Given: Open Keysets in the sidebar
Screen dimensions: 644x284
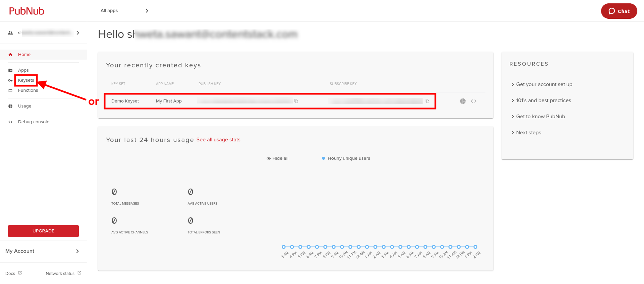Looking at the screenshot, I should tap(26, 80).
